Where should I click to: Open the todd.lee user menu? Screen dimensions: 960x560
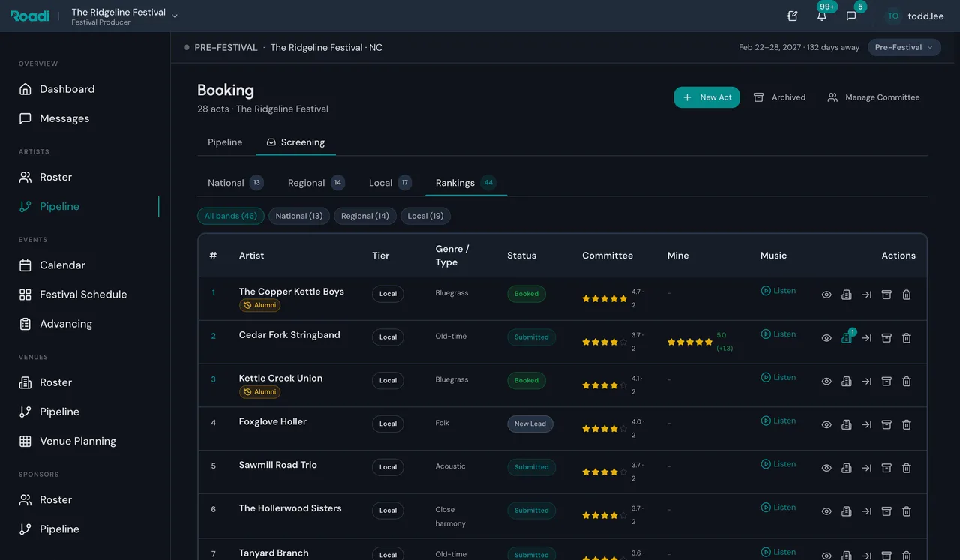915,16
